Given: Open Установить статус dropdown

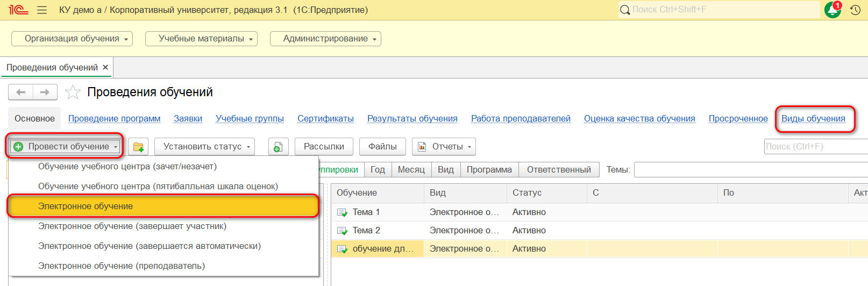Looking at the screenshot, I should tap(204, 146).
